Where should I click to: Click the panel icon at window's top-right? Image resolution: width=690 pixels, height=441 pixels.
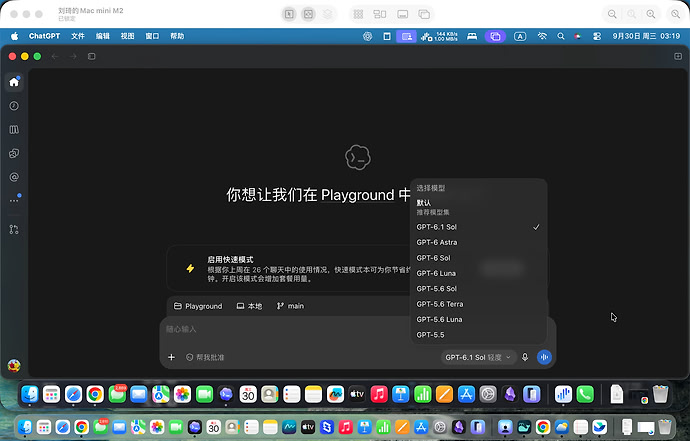click(x=678, y=56)
